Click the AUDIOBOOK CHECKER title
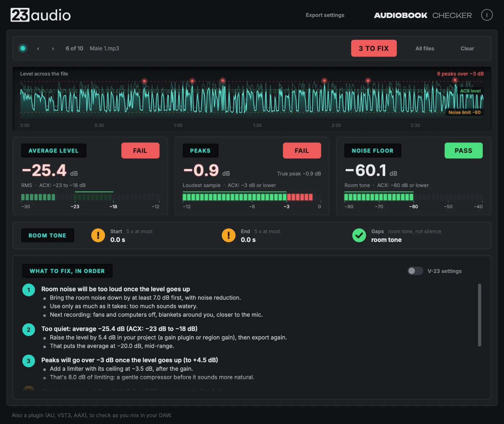 coord(423,15)
